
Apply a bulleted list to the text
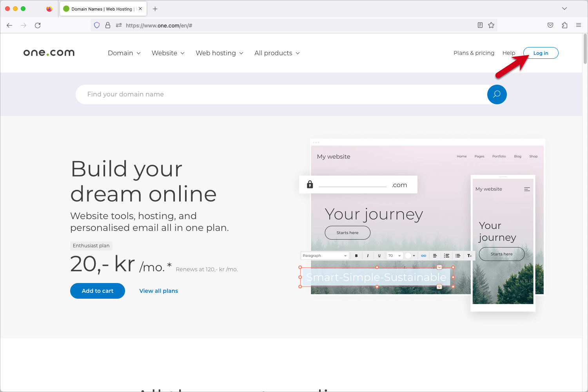[x=458, y=255]
